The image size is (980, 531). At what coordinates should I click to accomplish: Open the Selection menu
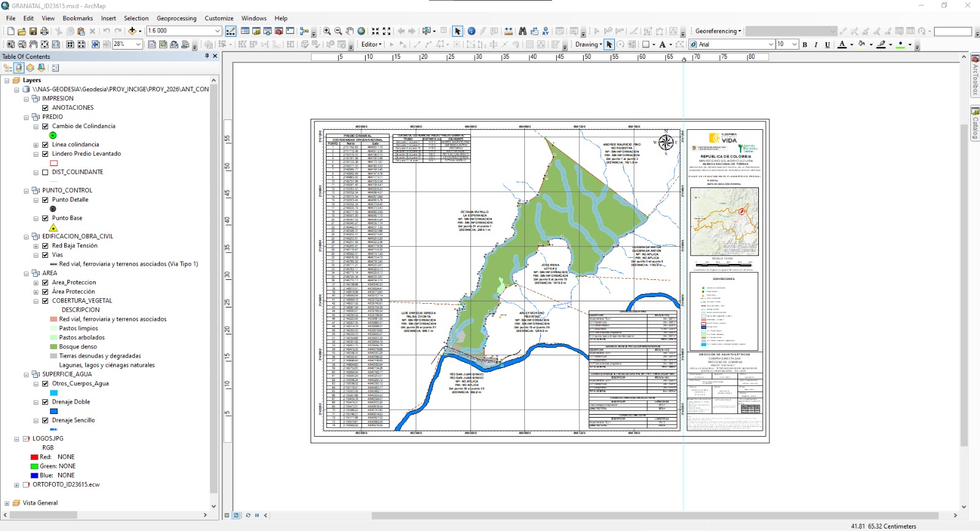point(136,18)
